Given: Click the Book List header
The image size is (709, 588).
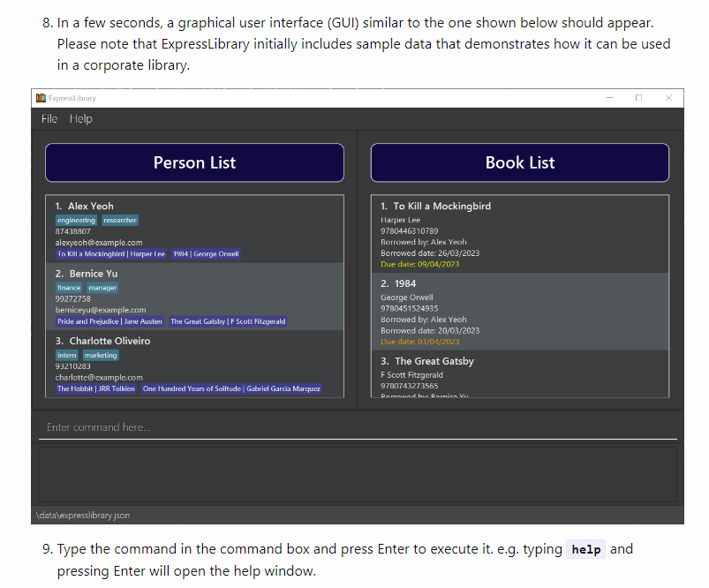Looking at the screenshot, I should tap(520, 162).
